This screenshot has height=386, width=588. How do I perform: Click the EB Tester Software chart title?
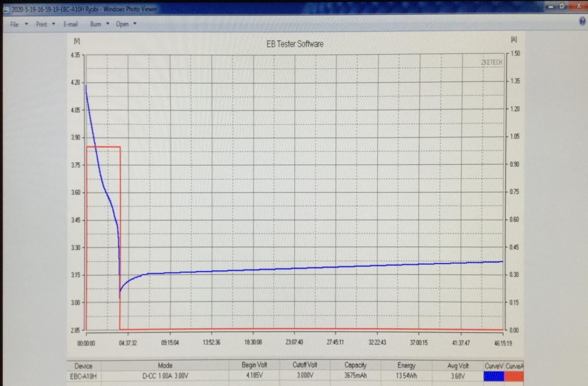pos(295,44)
